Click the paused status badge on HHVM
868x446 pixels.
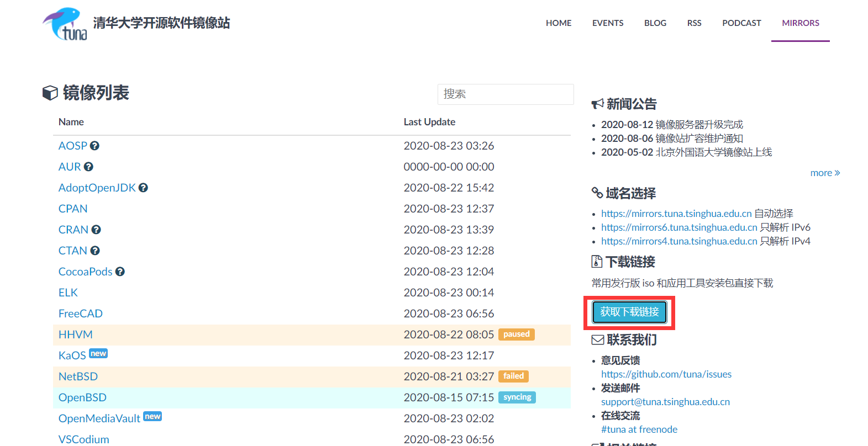(517, 334)
